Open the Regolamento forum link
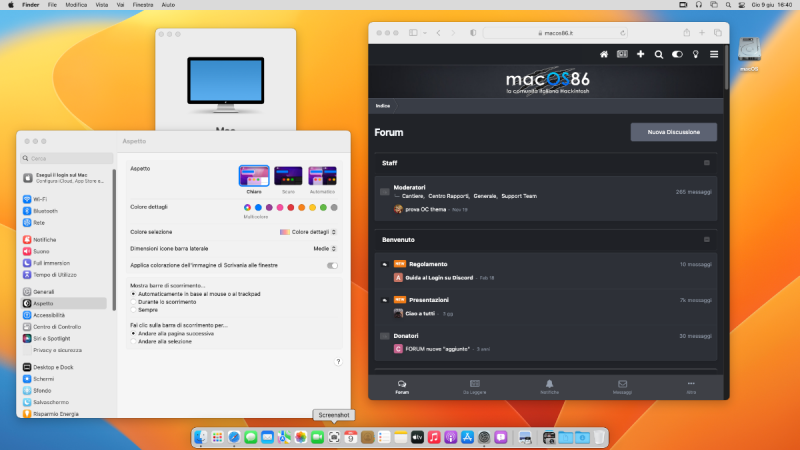Screen dimensions: 800x450 click(428, 264)
